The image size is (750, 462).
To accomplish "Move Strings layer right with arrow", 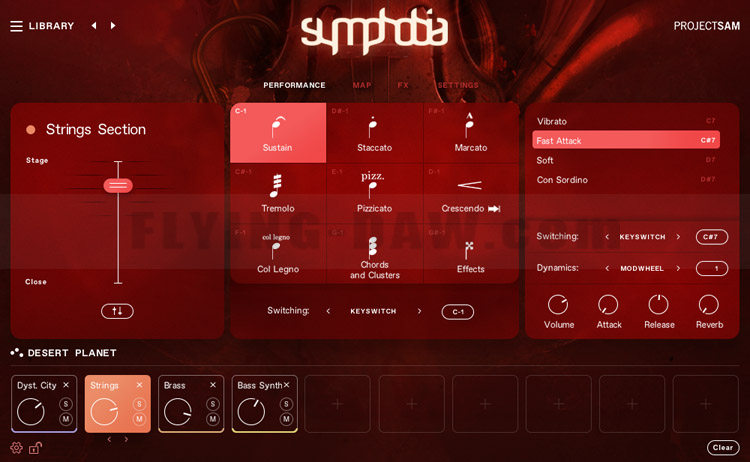I will coord(126,439).
